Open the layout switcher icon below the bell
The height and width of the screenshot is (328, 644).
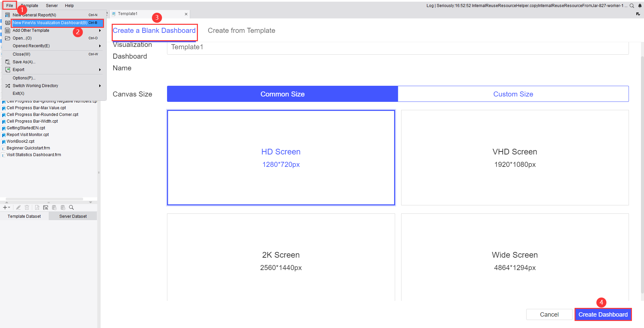click(x=638, y=15)
